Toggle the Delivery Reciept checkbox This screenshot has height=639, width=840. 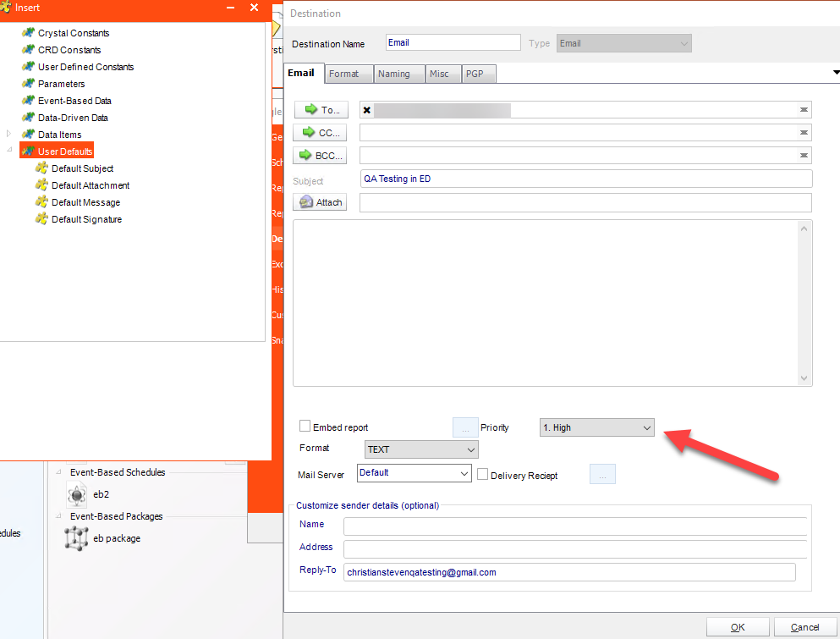483,475
